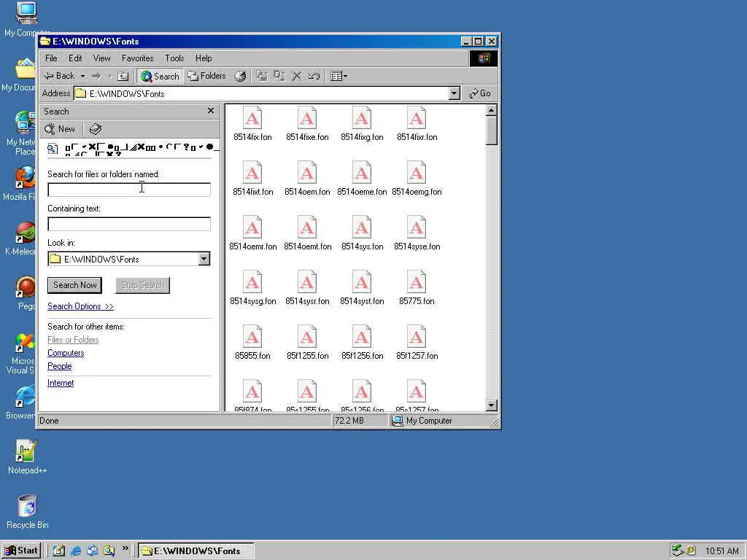
Task: Click the search pane customize icon beside New
Action: tap(96, 129)
